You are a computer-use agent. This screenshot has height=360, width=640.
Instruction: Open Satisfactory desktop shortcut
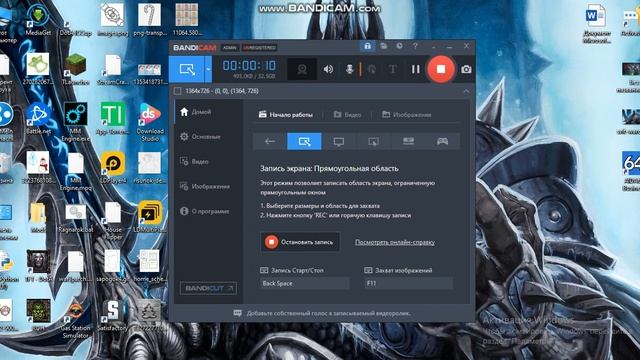point(113,315)
